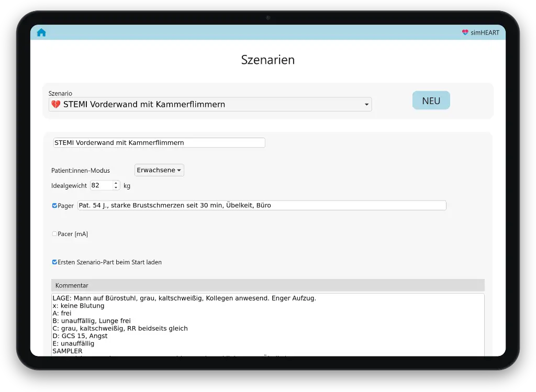Enable the Pacer [mA] checkbox
536x392 pixels.
54,234
